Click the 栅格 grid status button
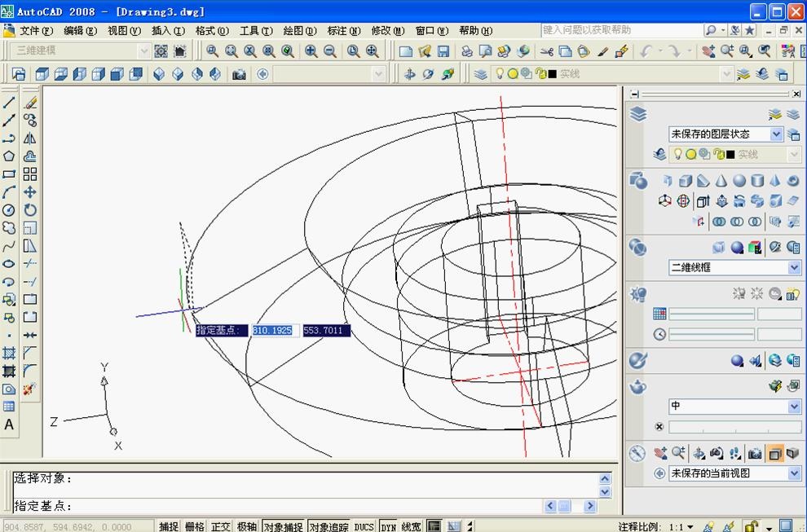 [x=195, y=526]
